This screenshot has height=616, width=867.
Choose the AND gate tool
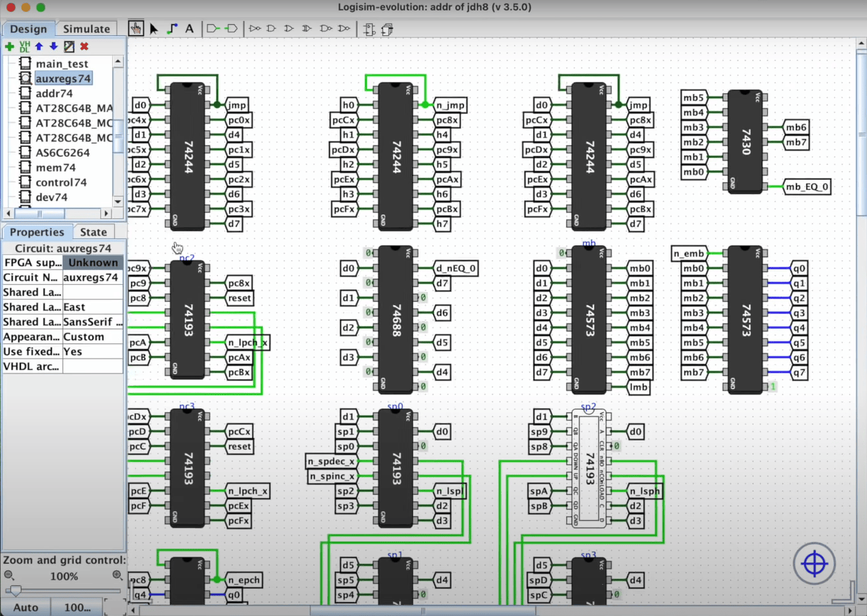271,29
